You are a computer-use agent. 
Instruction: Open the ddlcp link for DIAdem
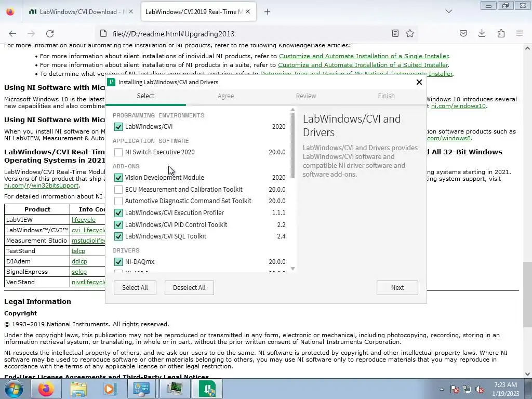click(79, 262)
